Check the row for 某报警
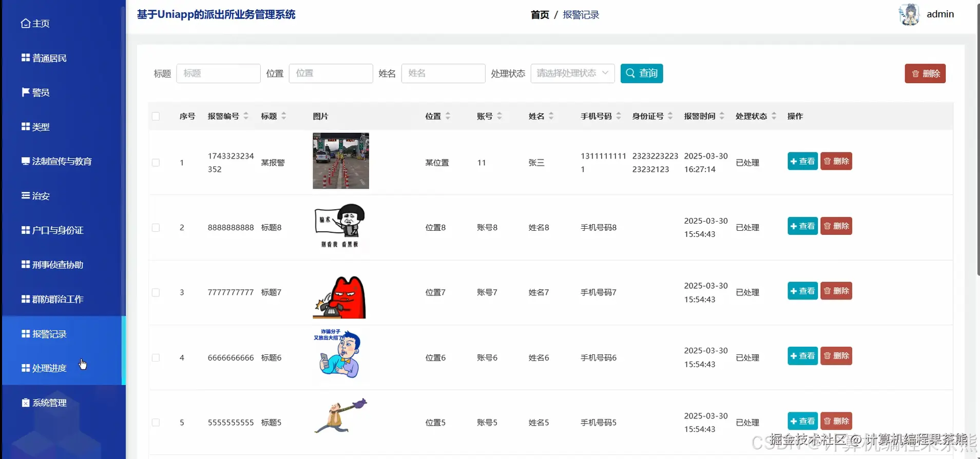Viewport: 980px width, 459px height. click(156, 163)
